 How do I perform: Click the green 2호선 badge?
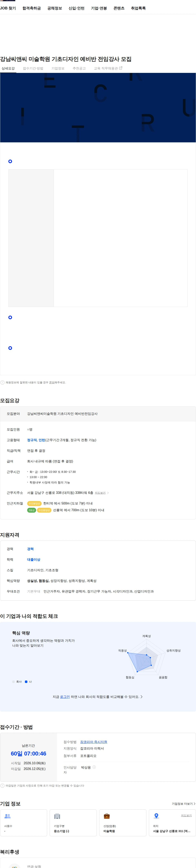31,510
